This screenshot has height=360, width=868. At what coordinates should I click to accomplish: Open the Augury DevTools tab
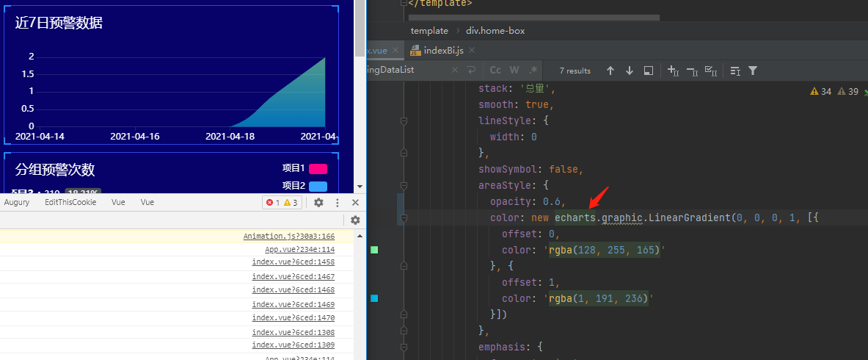pos(17,203)
